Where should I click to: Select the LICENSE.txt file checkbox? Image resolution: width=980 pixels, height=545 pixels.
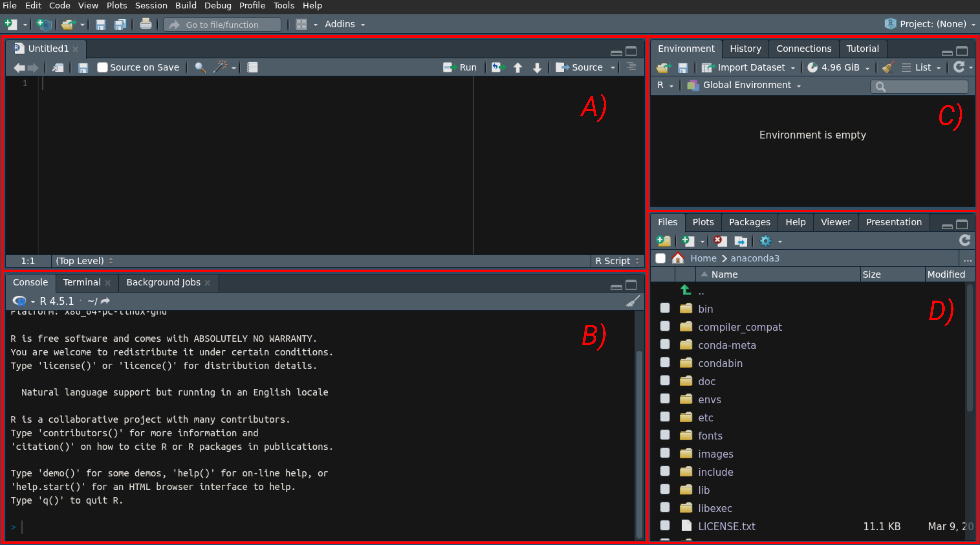click(x=665, y=526)
